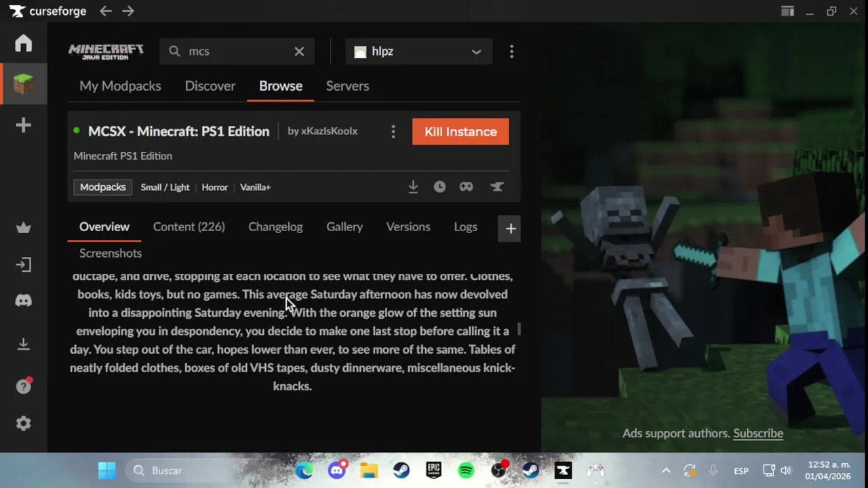Click the Small / Light tag
868x488 pixels.
pyautogui.click(x=165, y=187)
